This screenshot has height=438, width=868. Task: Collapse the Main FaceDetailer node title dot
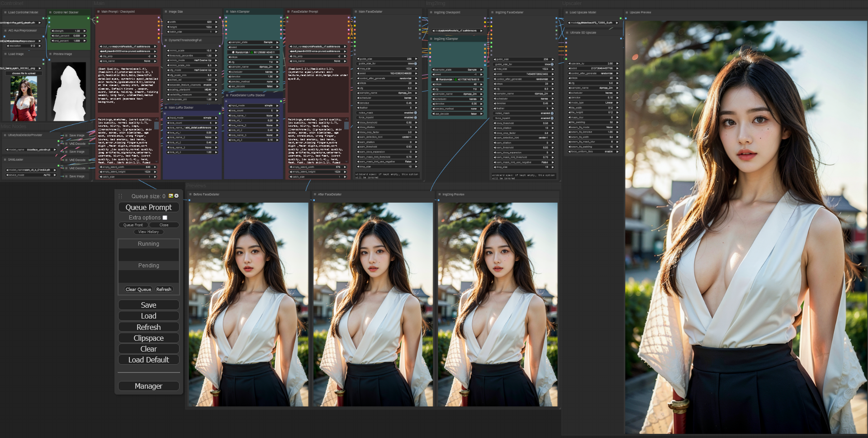click(356, 12)
